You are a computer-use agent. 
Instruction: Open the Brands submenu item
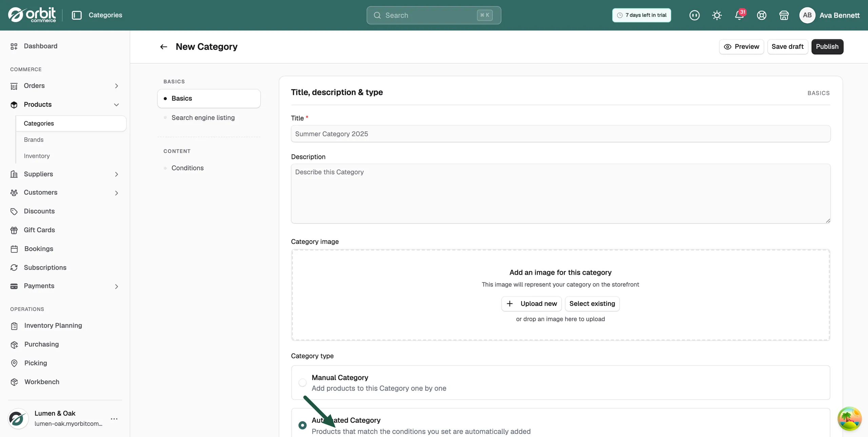point(71,140)
